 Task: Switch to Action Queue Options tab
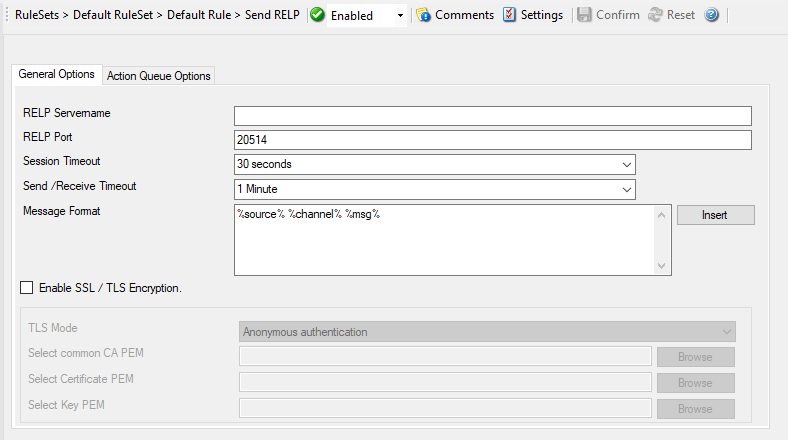tap(159, 76)
